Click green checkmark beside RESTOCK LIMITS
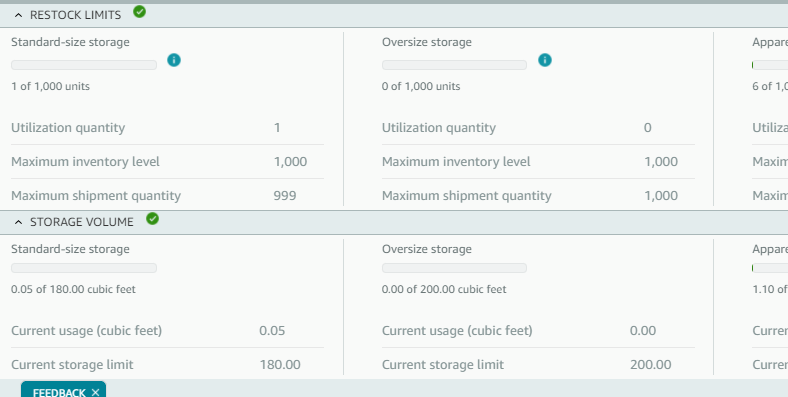Screen dimensions: 788x397 [x=140, y=12]
